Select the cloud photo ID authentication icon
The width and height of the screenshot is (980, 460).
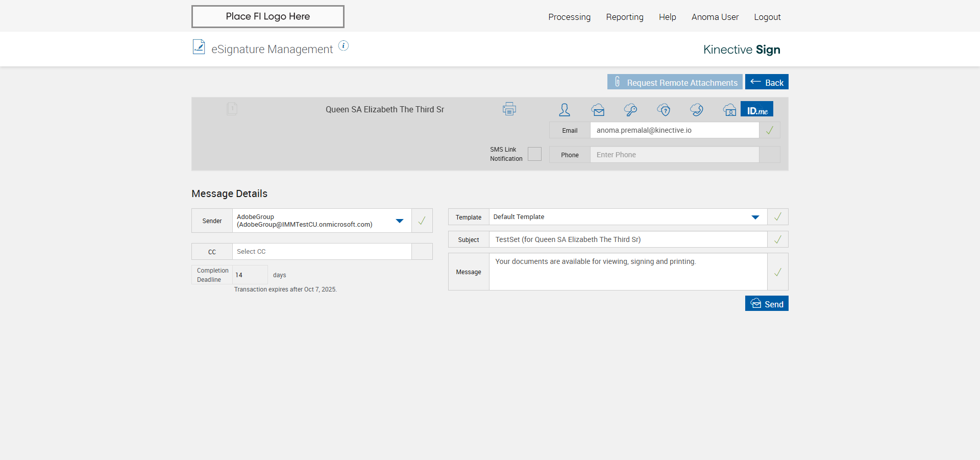(729, 109)
